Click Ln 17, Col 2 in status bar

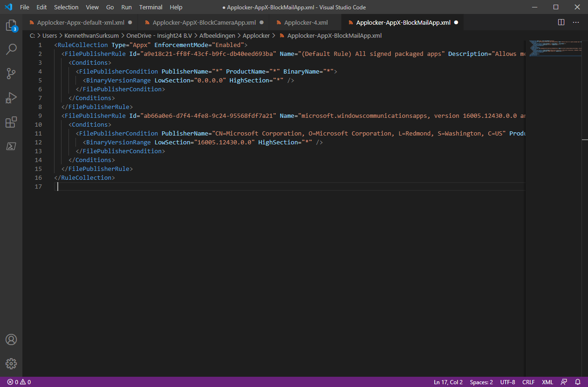click(x=448, y=382)
